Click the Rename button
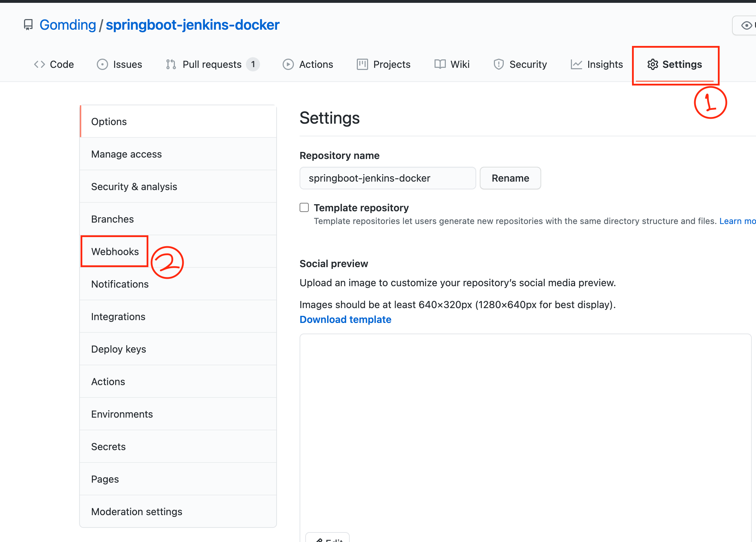 click(x=510, y=178)
